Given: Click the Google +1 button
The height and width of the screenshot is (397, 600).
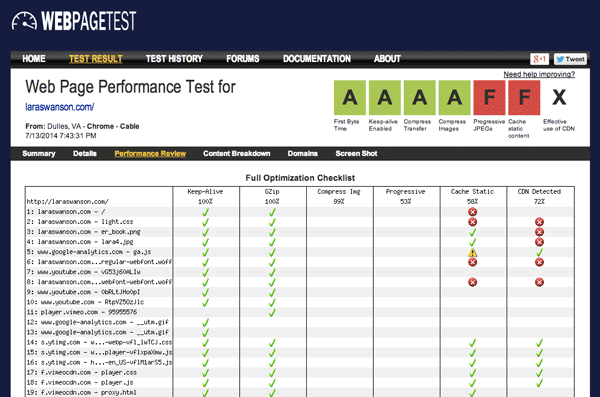Looking at the screenshot, I should tap(540, 59).
